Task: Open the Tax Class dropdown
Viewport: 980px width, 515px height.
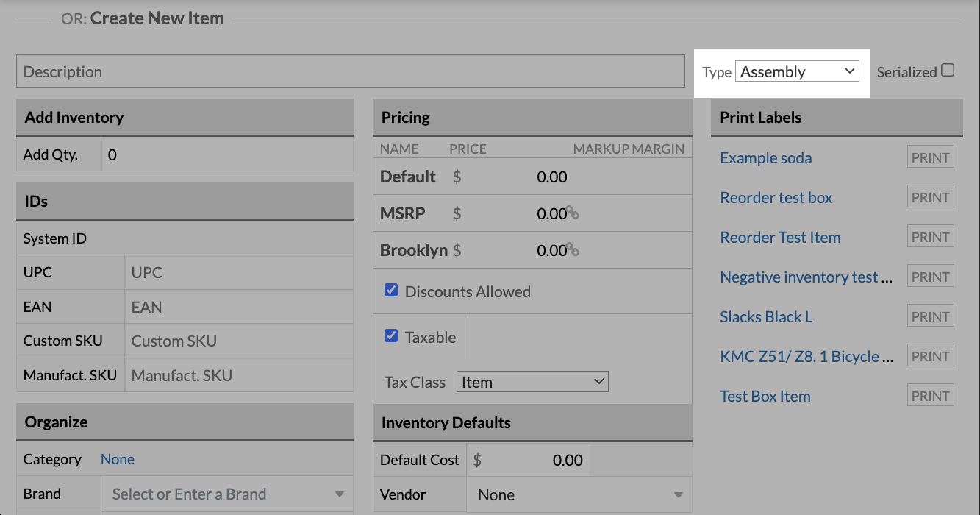Action: click(532, 381)
